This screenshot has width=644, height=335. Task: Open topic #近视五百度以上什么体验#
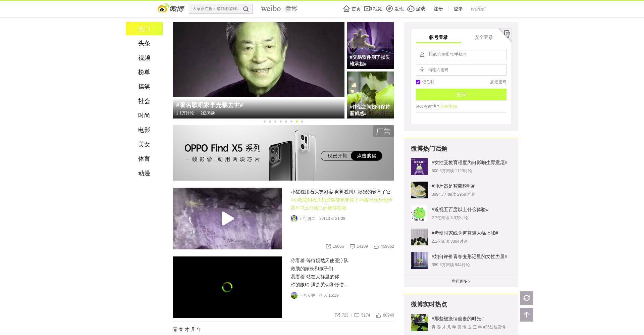pyautogui.click(x=460, y=209)
